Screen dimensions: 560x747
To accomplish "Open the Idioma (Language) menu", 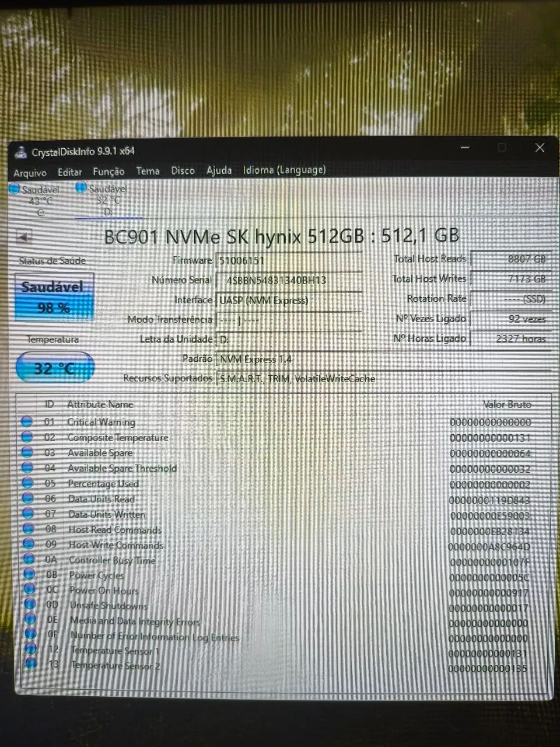I will [x=285, y=170].
